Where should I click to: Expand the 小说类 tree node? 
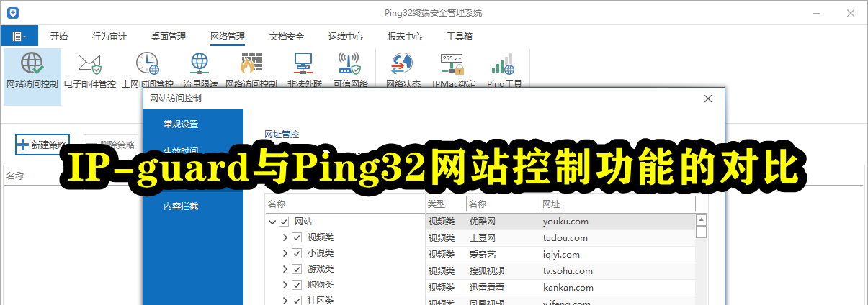pos(285,253)
